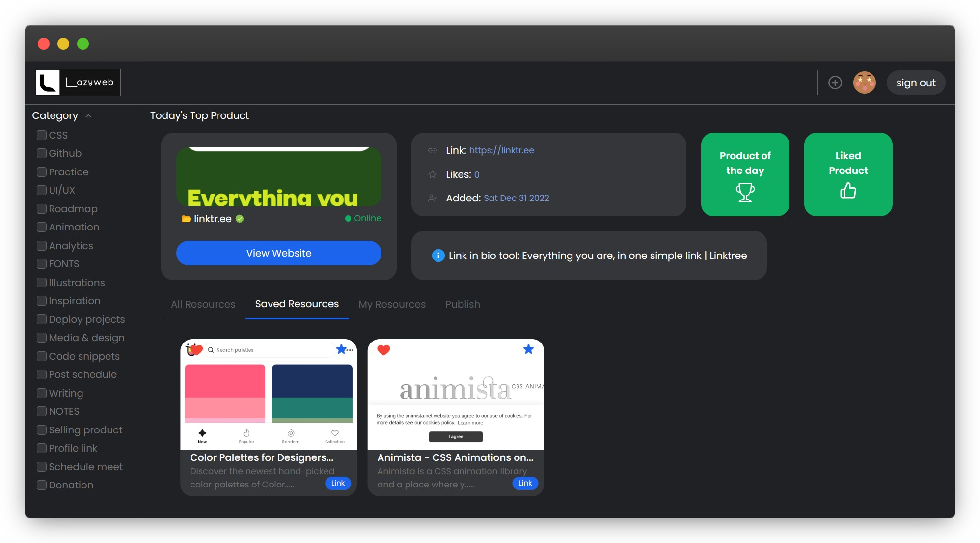This screenshot has height=543, width=980.
Task: Click the add resource plus icon
Action: pyautogui.click(x=835, y=83)
